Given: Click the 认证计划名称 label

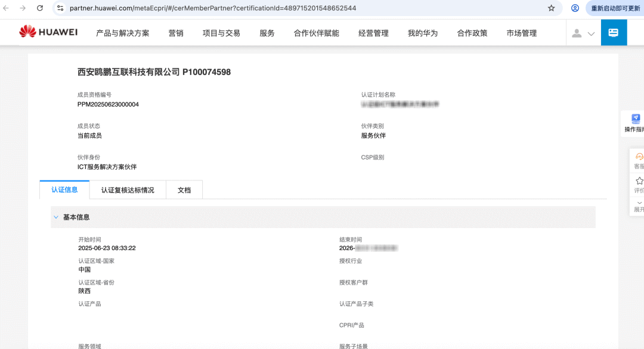Looking at the screenshot, I should click(378, 95).
